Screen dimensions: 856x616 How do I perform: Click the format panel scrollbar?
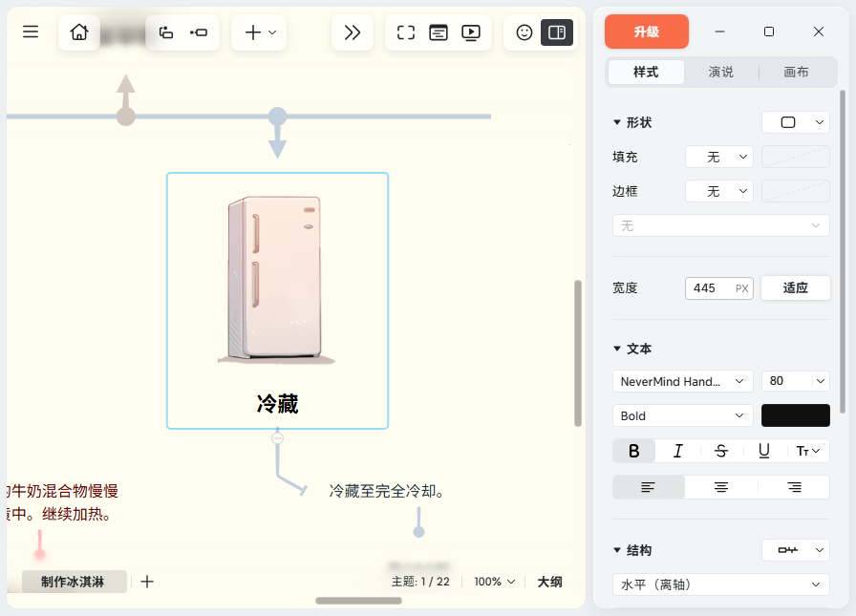[843, 251]
